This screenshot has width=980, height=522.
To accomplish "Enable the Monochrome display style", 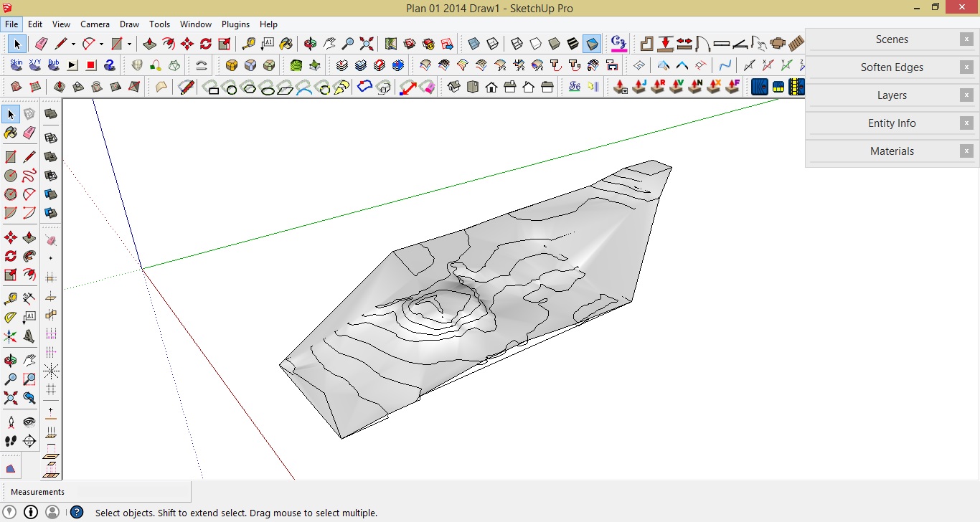I will pos(590,44).
